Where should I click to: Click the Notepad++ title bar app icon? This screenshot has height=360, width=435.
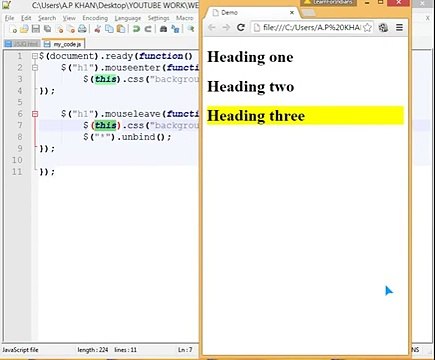[x=6, y=5]
